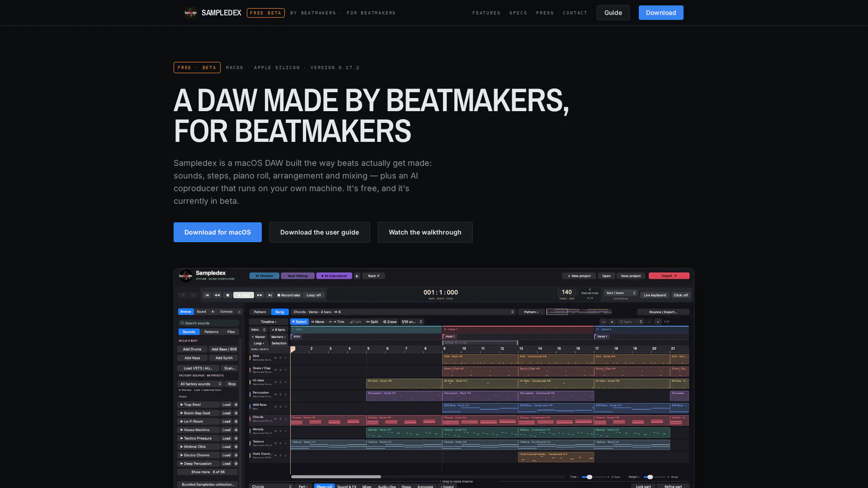Click the Download for macOS button
The image size is (868, 488).
point(217,232)
